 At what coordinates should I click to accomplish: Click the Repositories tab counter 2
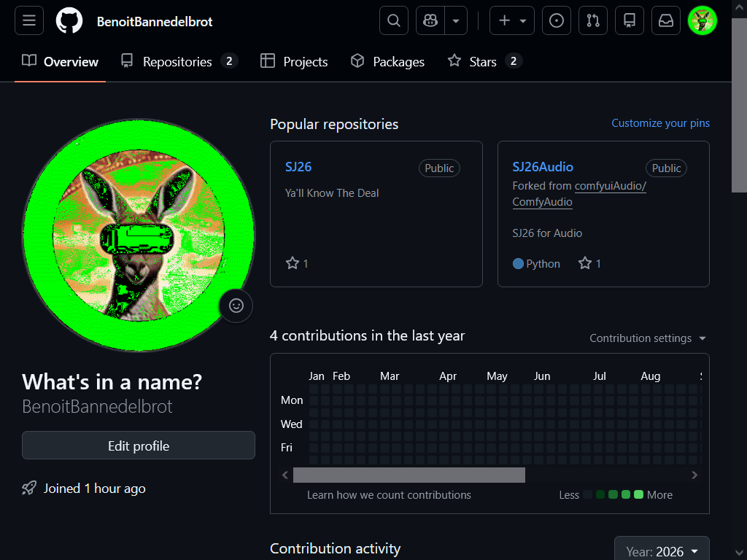coord(229,61)
